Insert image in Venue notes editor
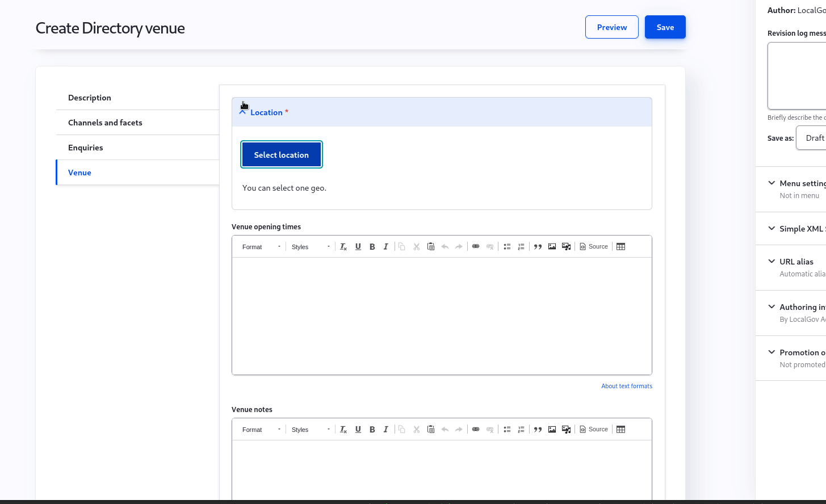This screenshot has width=826, height=504. coord(552,430)
